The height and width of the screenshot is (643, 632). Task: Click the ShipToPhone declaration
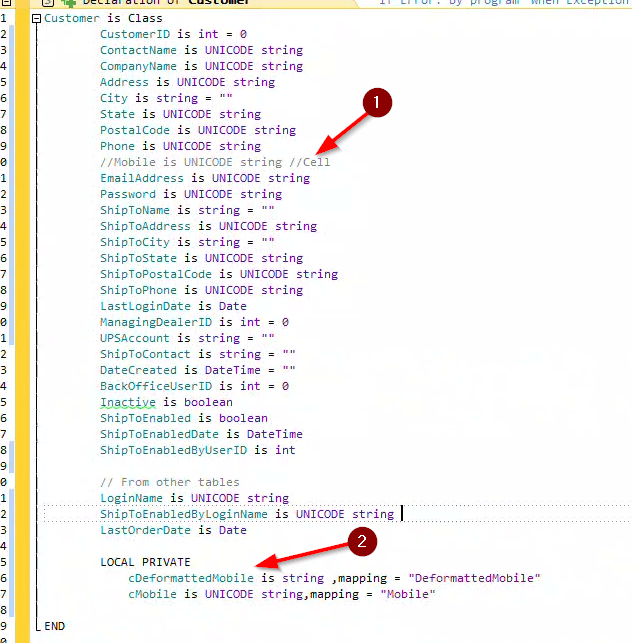[201, 290]
